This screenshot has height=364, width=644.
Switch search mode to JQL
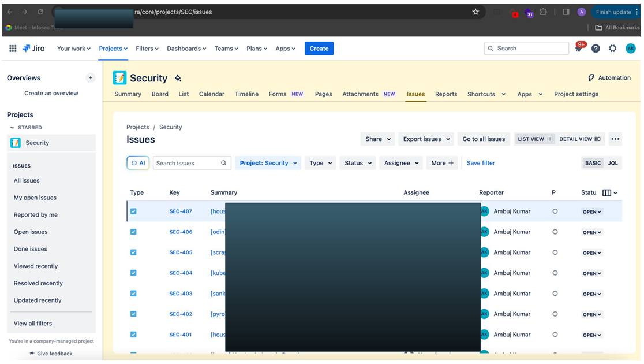click(x=613, y=163)
